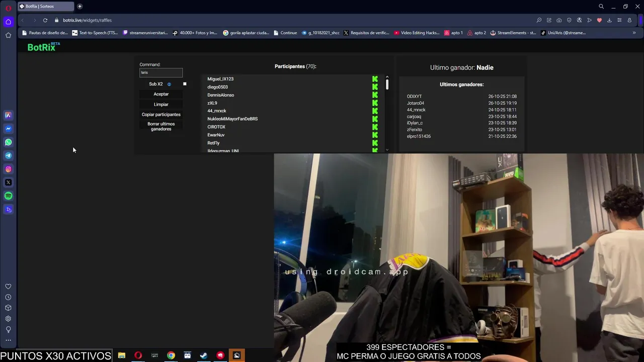Click the Sub X2 info icon
644x362 pixels.
click(x=169, y=84)
